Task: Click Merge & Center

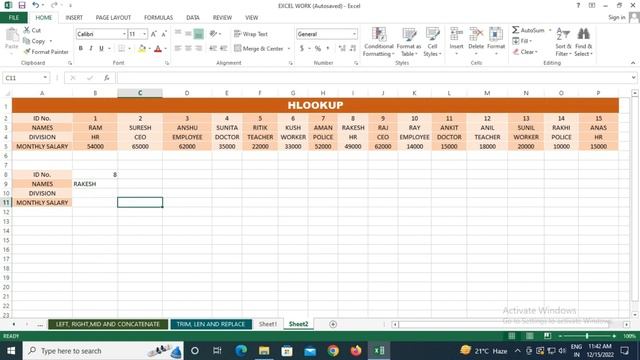Action: [x=259, y=49]
